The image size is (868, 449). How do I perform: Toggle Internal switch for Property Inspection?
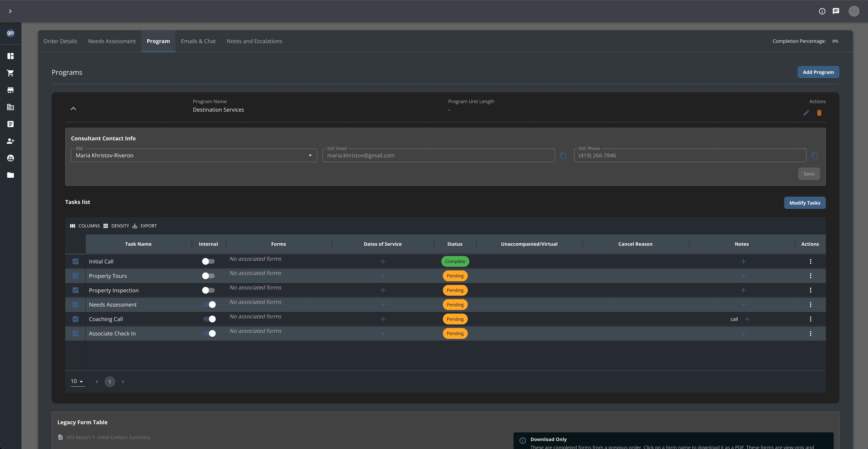(208, 290)
